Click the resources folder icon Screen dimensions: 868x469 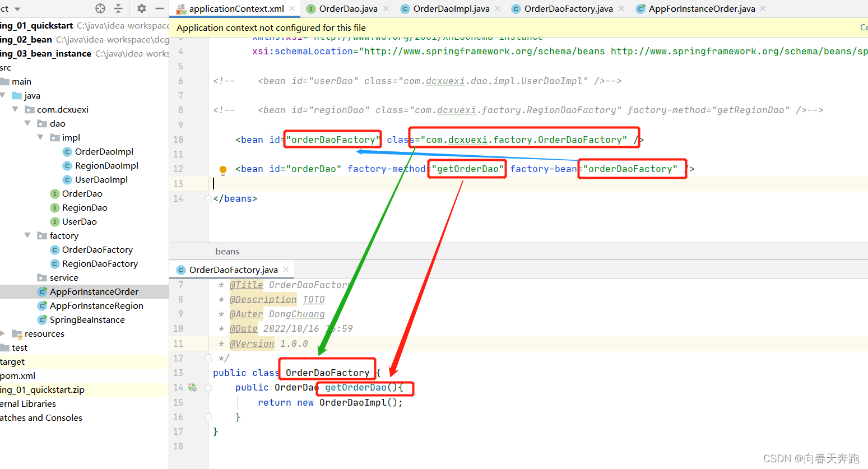pyautogui.click(x=17, y=333)
